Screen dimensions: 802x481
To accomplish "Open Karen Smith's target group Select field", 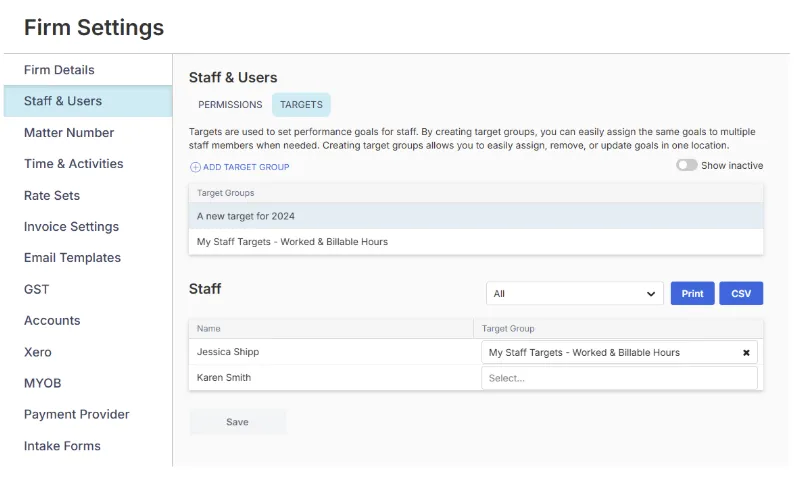I will (619, 378).
